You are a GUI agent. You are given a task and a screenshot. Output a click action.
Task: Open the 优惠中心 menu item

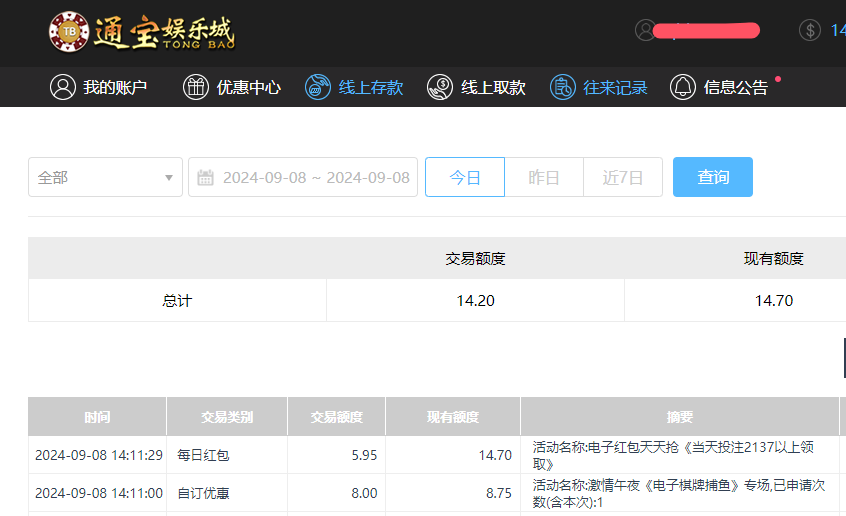[x=249, y=87]
